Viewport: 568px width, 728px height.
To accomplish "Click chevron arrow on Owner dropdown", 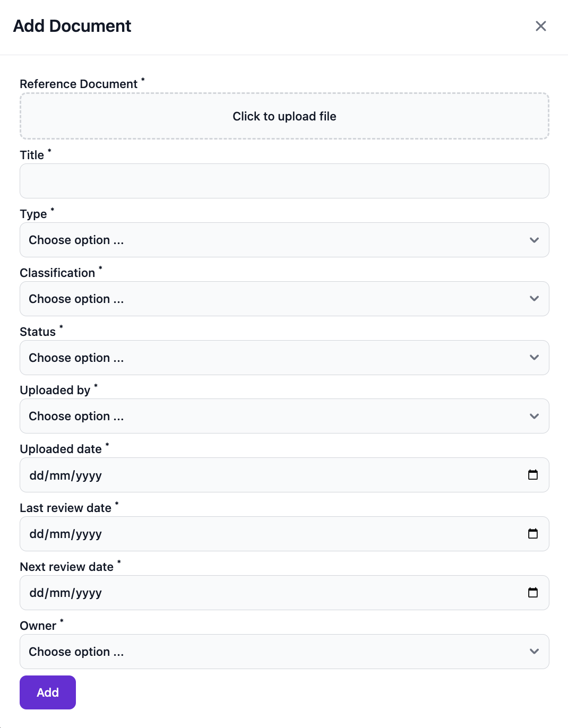I will point(534,652).
